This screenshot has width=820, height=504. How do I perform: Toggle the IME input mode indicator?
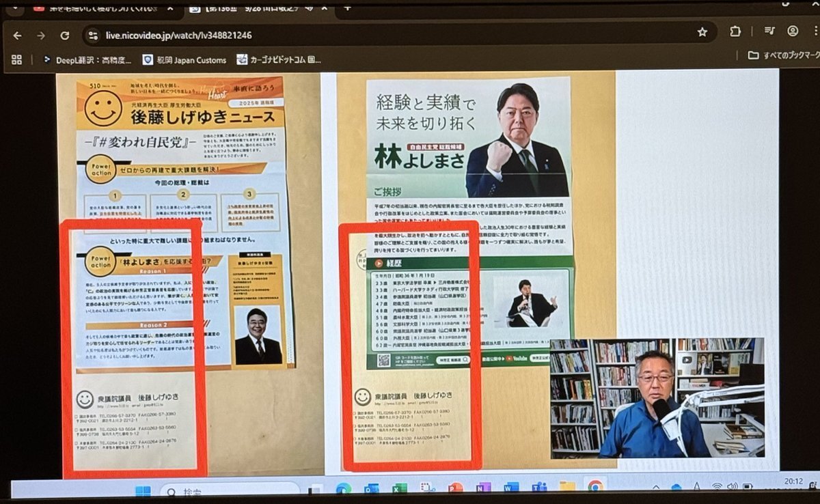(x=696, y=487)
